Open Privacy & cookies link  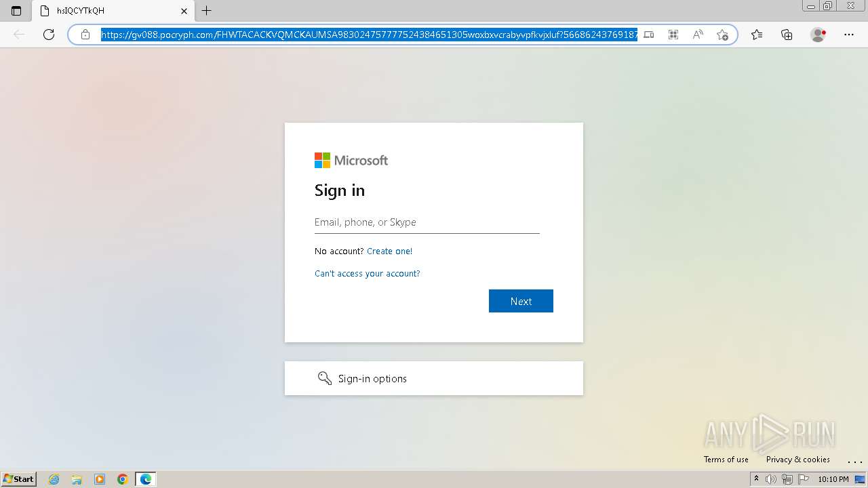[798, 460]
